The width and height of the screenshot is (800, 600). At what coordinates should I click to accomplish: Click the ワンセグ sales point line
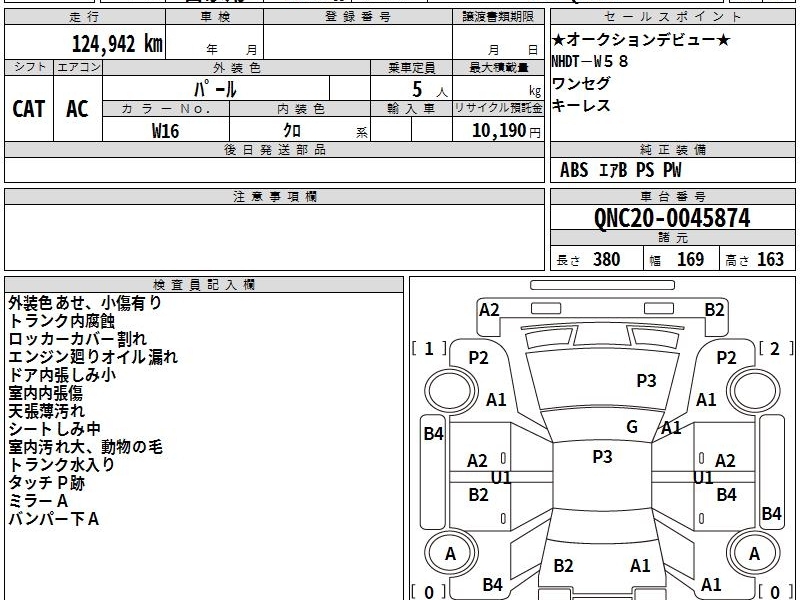[x=581, y=83]
